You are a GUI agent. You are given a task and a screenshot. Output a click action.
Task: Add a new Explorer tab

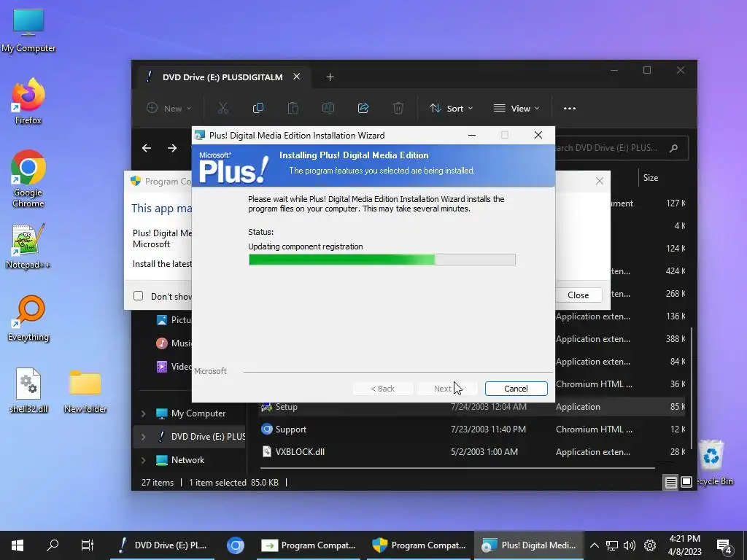pos(330,77)
